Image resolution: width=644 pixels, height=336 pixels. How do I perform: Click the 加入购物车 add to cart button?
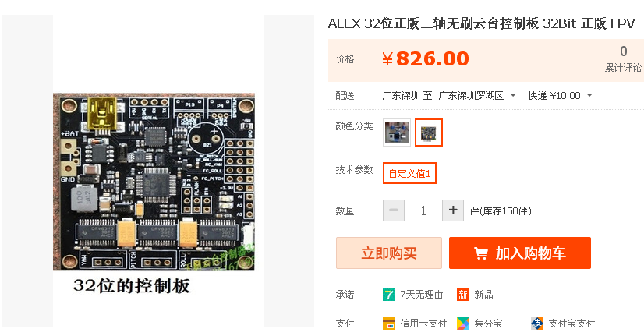520,253
